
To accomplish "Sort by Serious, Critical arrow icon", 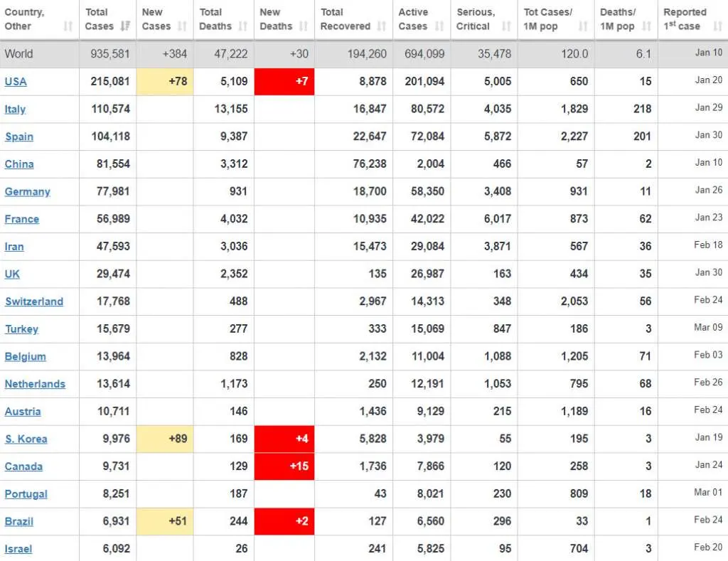I will pyautogui.click(x=506, y=26).
